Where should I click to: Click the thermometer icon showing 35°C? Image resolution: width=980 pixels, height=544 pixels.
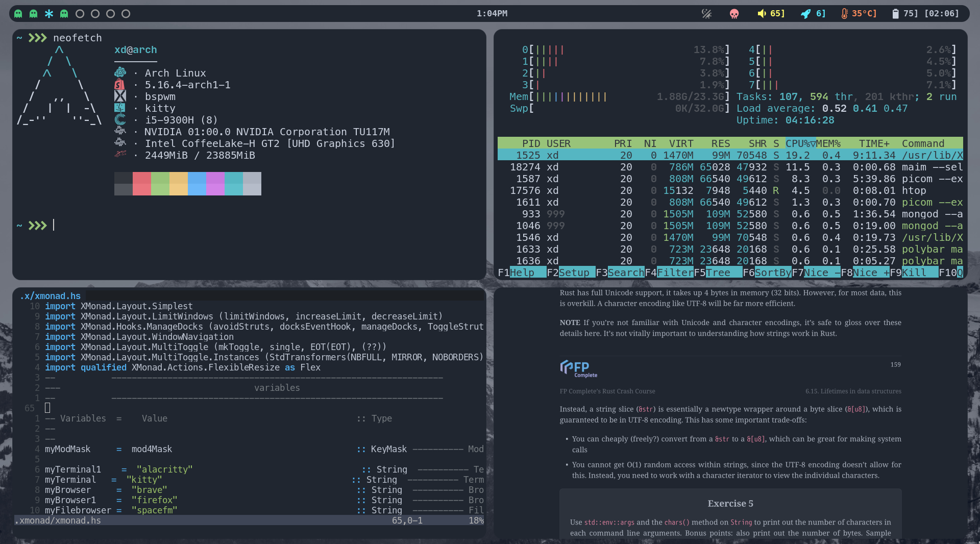(844, 14)
